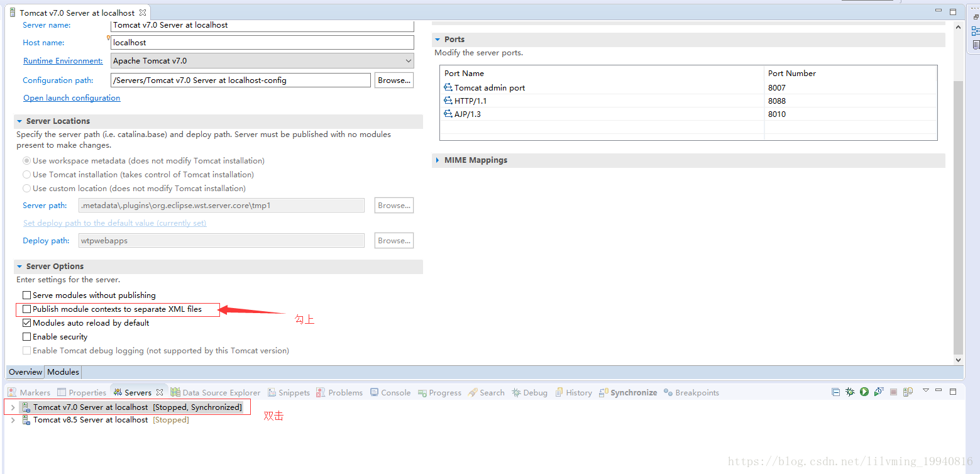This screenshot has width=980, height=474.
Task: Click Browse next to Configuration path
Action: 394,80
